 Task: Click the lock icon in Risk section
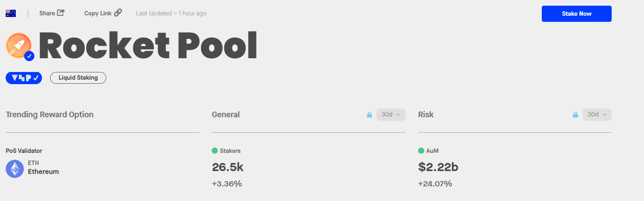575,115
